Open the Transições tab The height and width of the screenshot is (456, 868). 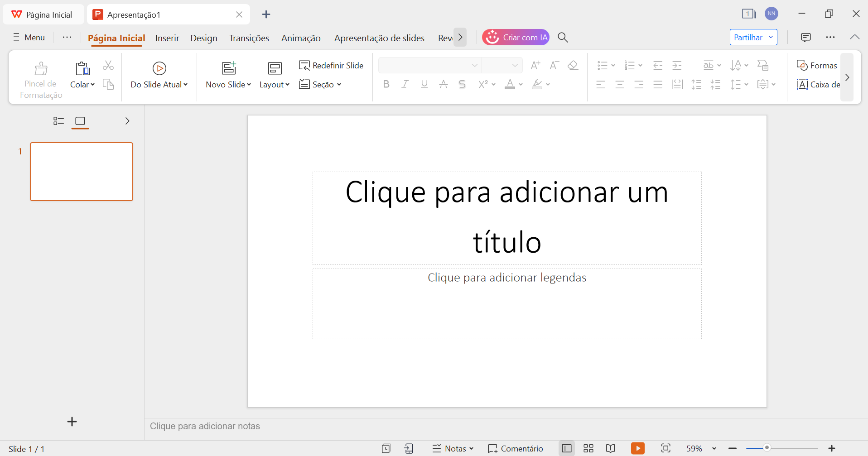pos(249,38)
